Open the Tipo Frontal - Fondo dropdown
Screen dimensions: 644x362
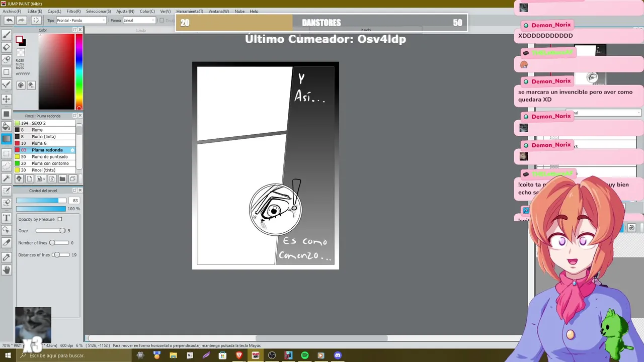click(x=81, y=21)
